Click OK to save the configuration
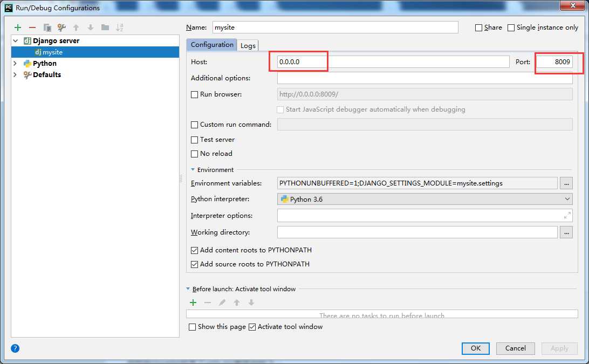The height and width of the screenshot is (364, 589). (x=476, y=348)
